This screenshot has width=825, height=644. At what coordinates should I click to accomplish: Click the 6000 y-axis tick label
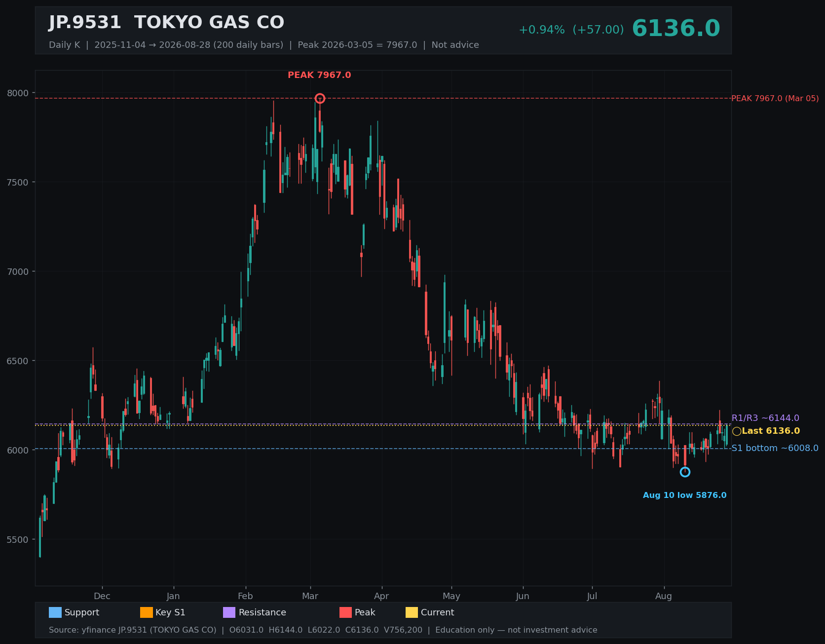pyautogui.click(x=18, y=450)
